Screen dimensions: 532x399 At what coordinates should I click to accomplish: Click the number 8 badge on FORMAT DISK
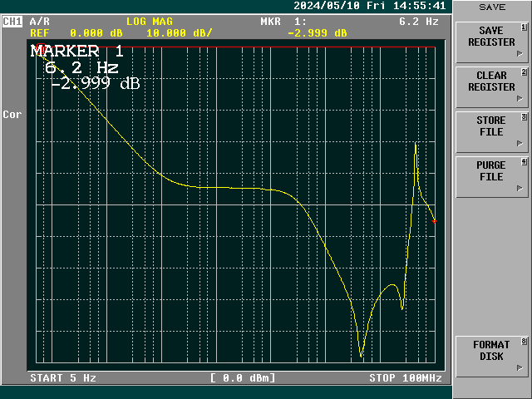point(524,342)
